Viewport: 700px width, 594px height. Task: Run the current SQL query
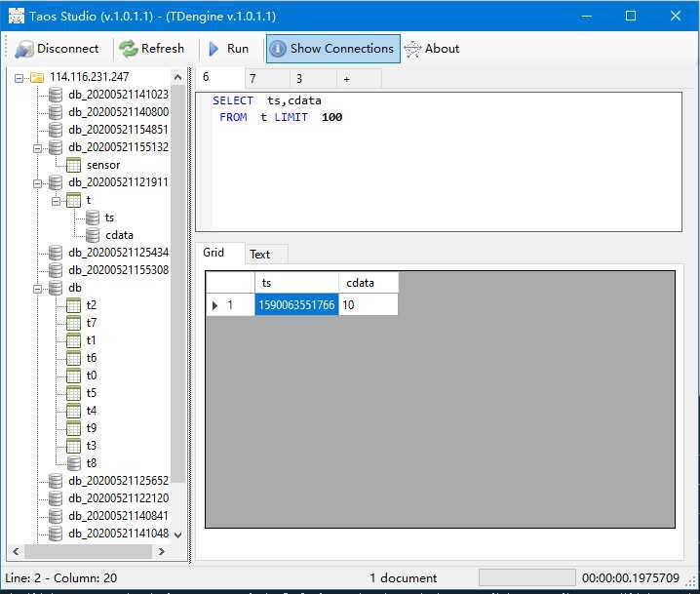coord(228,48)
